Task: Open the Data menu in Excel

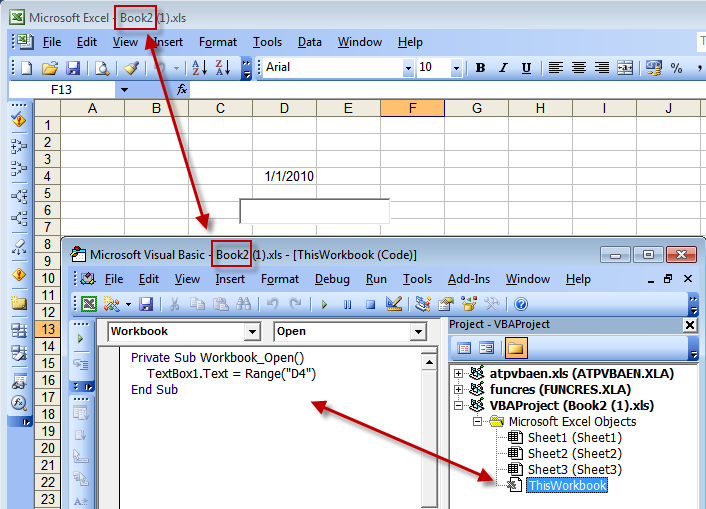Action: [x=310, y=42]
